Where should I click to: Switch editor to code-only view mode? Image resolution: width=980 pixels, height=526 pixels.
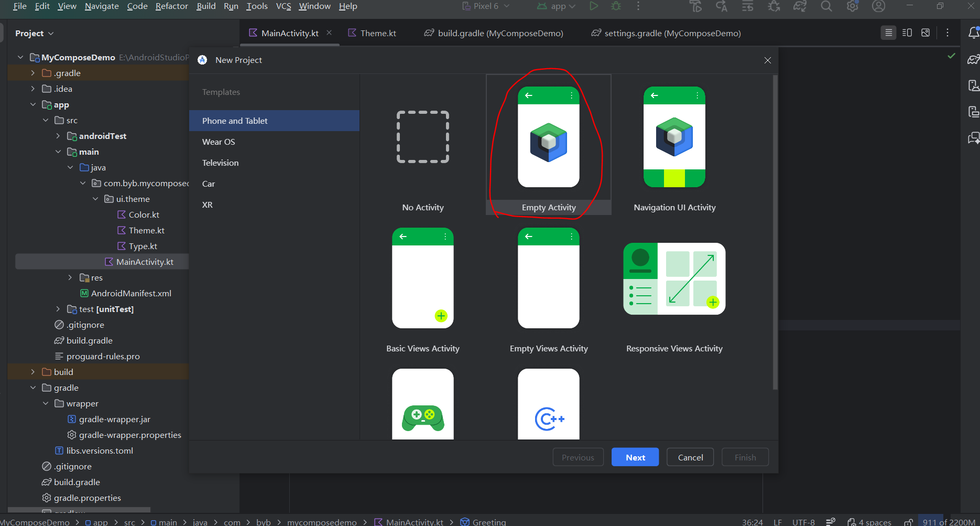point(888,33)
